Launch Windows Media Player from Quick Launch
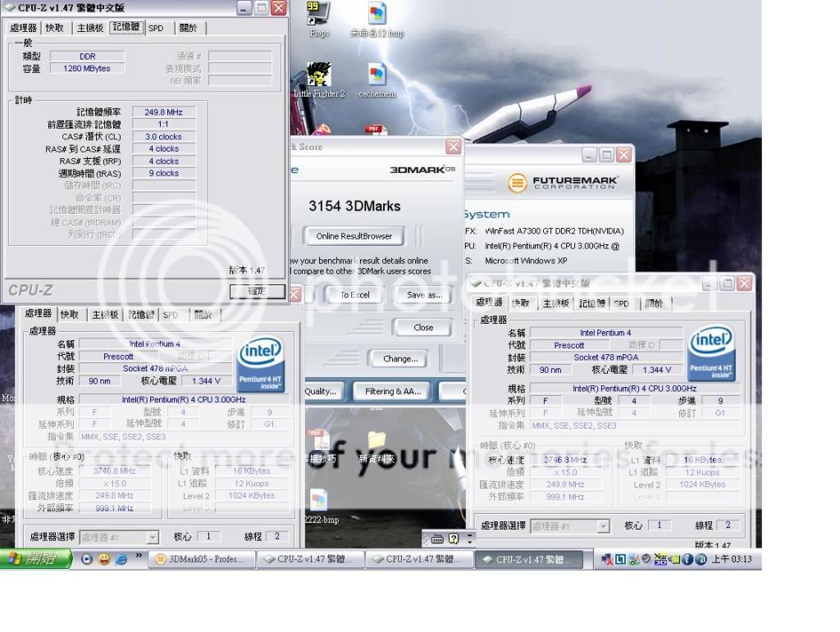 (87, 559)
